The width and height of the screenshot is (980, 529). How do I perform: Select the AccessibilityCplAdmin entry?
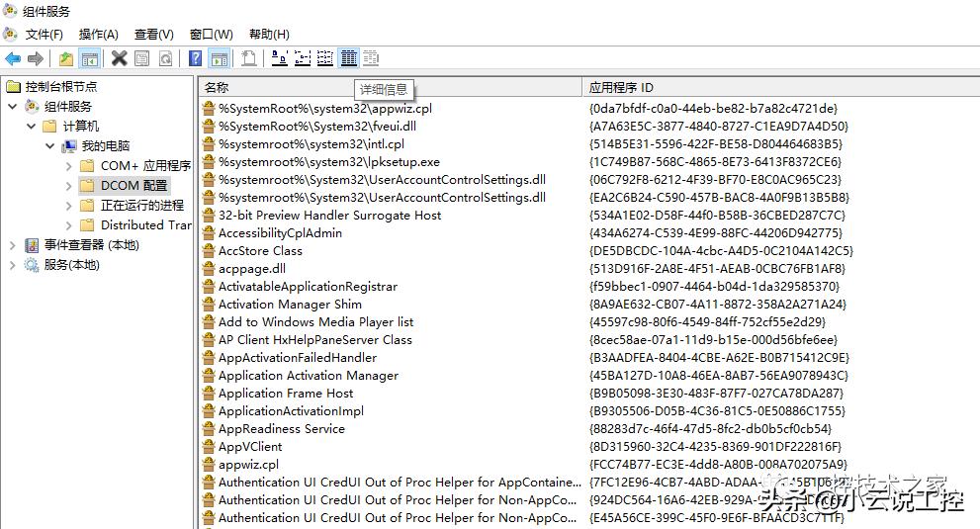280,233
